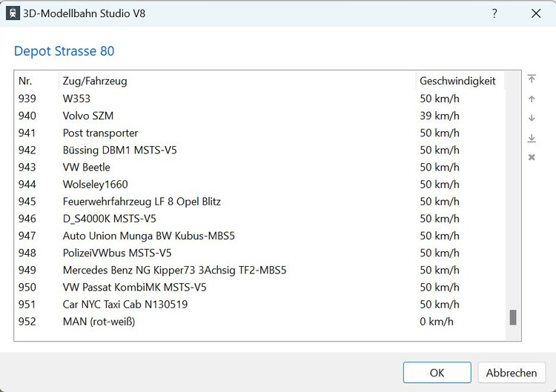
Task: Click the Nr. column header
Action: [x=26, y=81]
